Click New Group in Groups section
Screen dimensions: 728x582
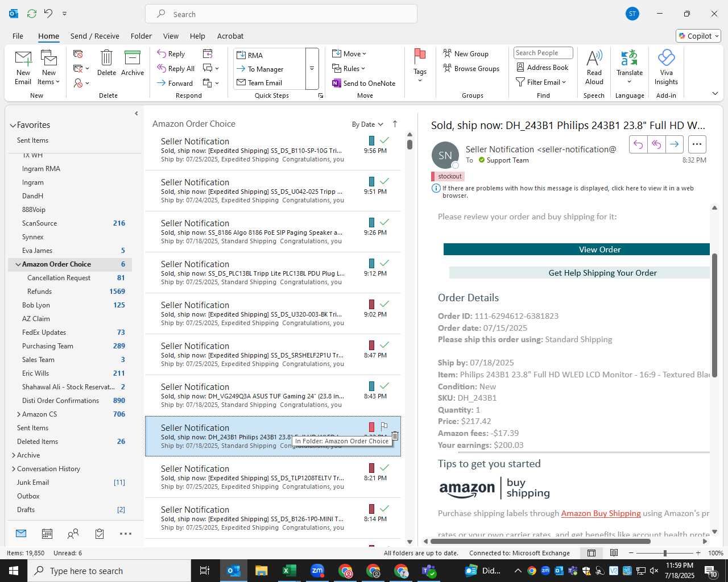466,54
